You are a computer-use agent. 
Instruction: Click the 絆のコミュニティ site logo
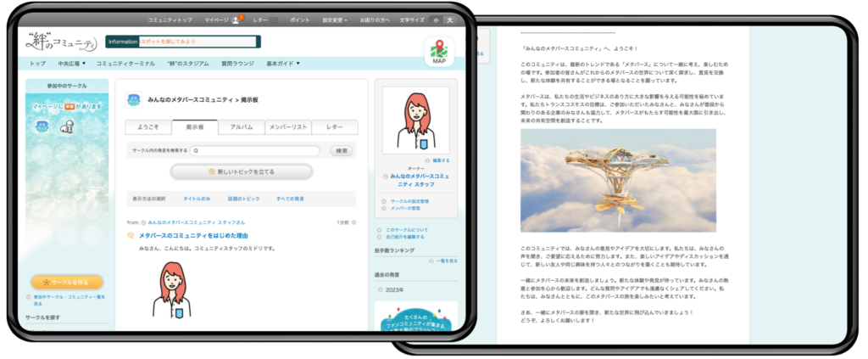click(x=60, y=42)
